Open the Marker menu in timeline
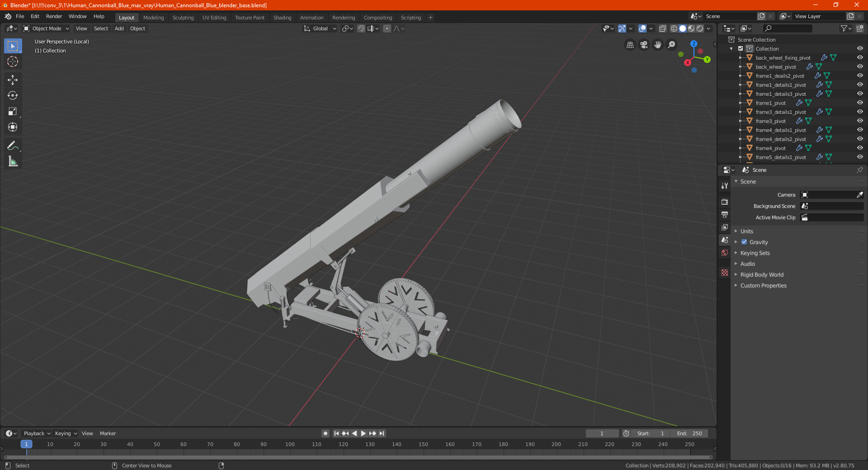This screenshot has width=868, height=470. tap(108, 433)
